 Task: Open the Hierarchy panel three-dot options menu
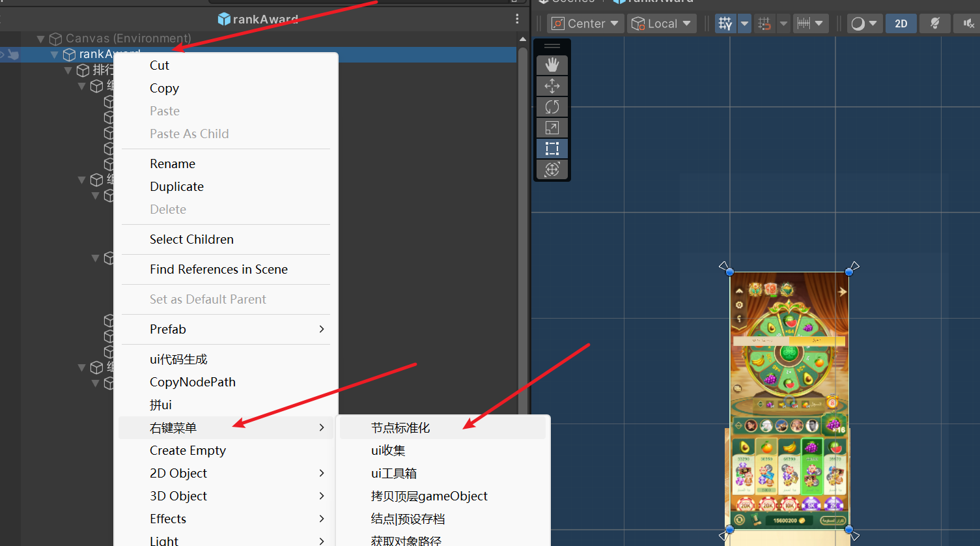pyautogui.click(x=517, y=19)
